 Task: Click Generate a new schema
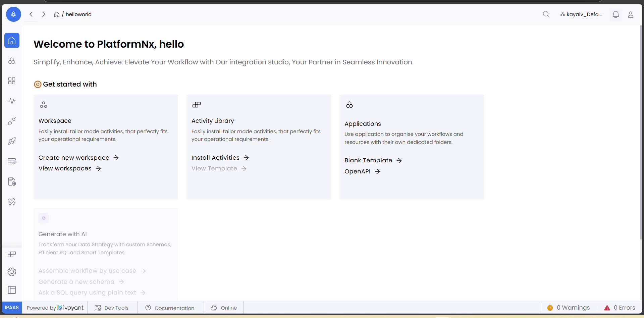tap(82, 282)
